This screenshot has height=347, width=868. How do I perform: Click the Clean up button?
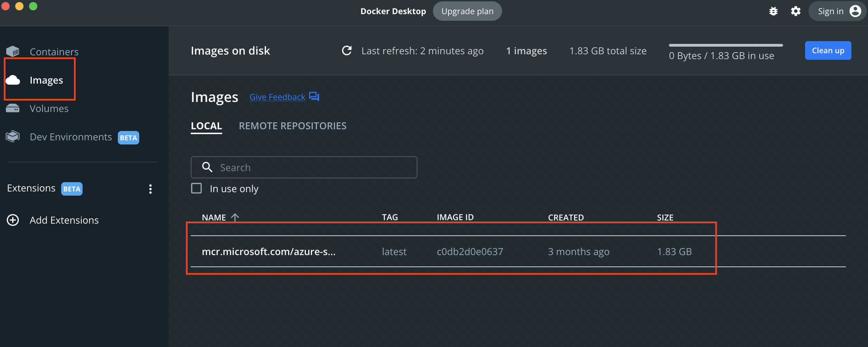[828, 50]
